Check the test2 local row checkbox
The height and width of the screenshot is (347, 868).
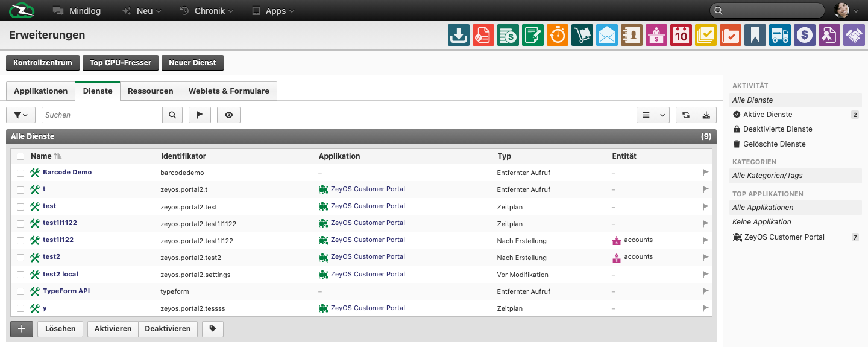[x=20, y=275]
